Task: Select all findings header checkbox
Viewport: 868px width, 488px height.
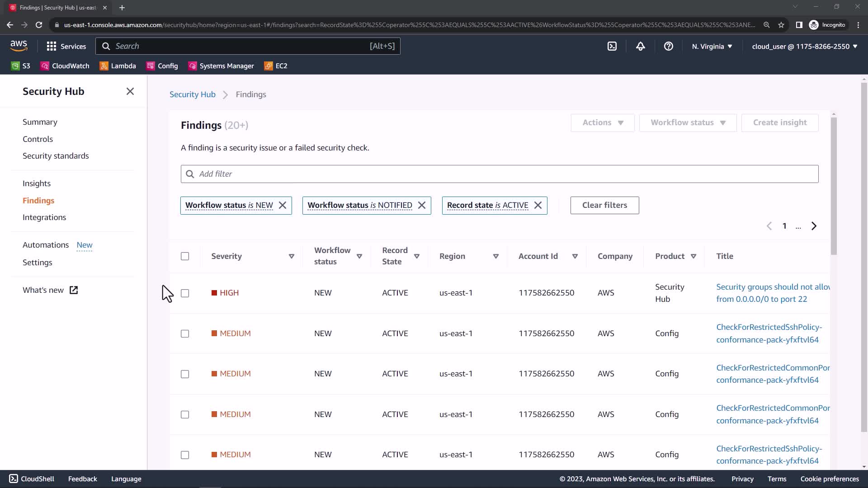Action: (x=185, y=256)
